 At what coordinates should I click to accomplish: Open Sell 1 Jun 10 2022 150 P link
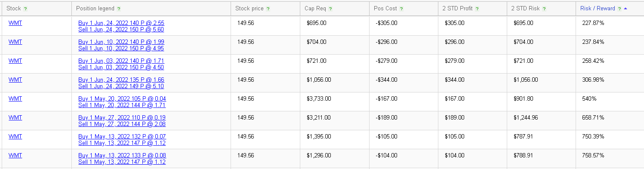121,48
